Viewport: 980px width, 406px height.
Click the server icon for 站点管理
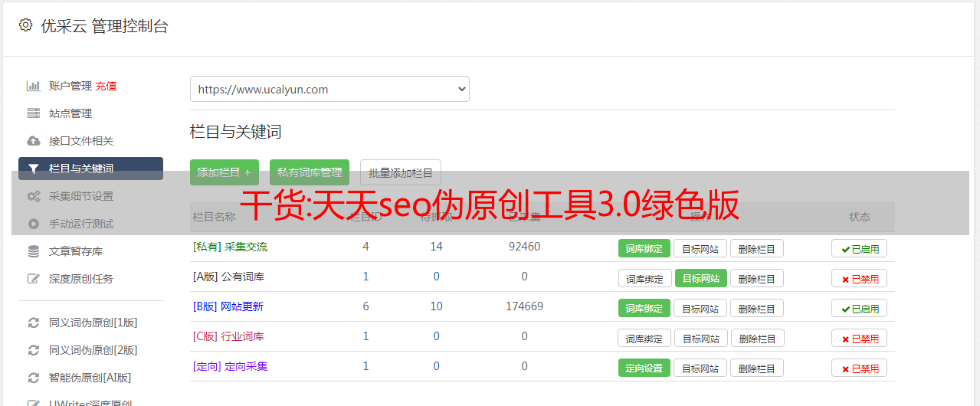pyautogui.click(x=34, y=113)
